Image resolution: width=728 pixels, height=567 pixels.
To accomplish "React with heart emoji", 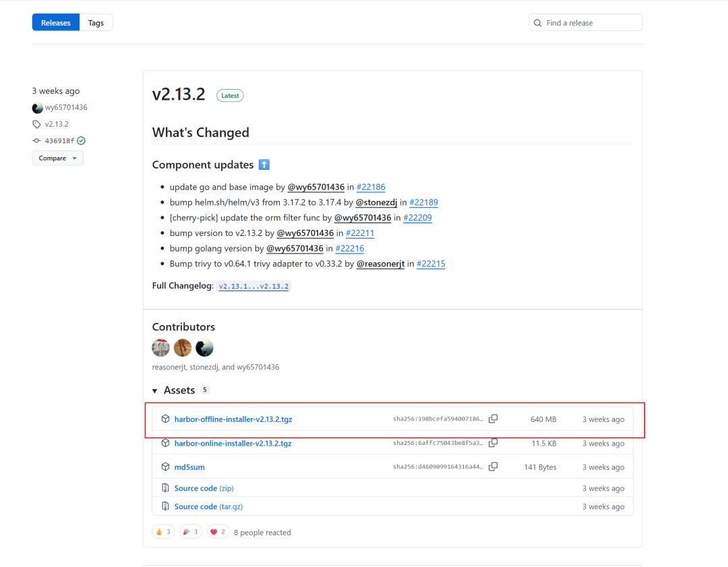I will [218, 532].
